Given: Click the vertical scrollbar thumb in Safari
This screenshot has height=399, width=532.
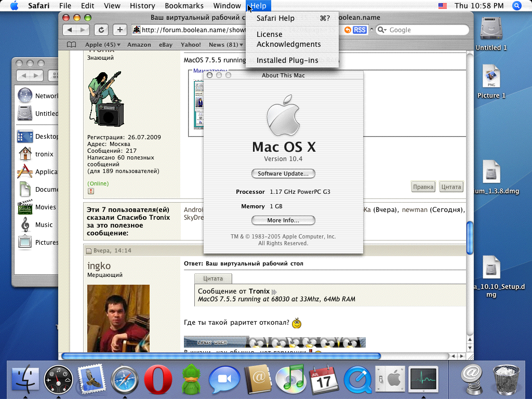Looking at the screenshot, I should 470,238.
